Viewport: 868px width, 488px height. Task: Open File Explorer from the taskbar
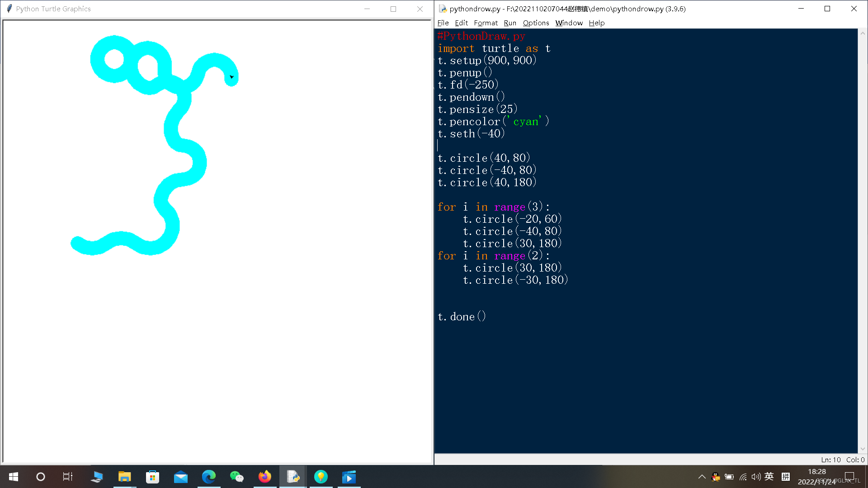click(x=124, y=477)
